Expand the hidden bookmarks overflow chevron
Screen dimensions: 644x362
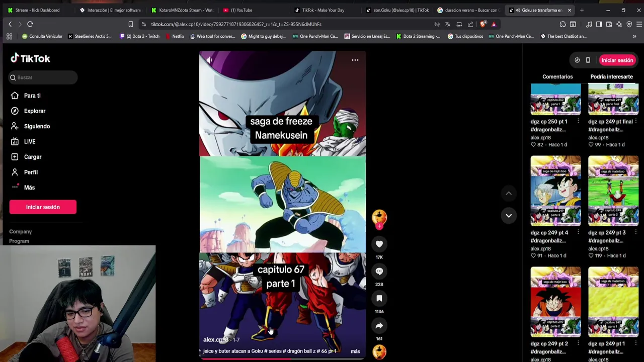tap(634, 36)
